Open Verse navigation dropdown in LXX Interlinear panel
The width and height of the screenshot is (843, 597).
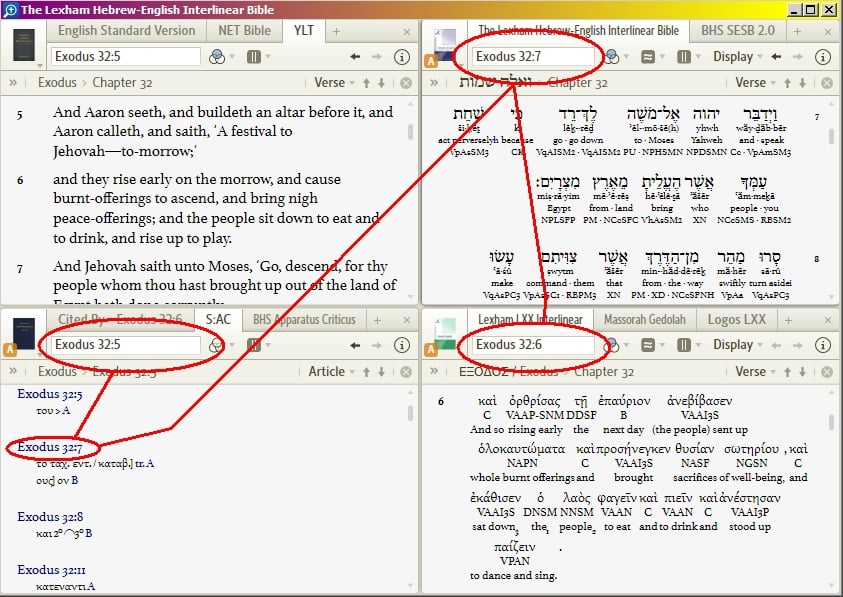click(755, 372)
